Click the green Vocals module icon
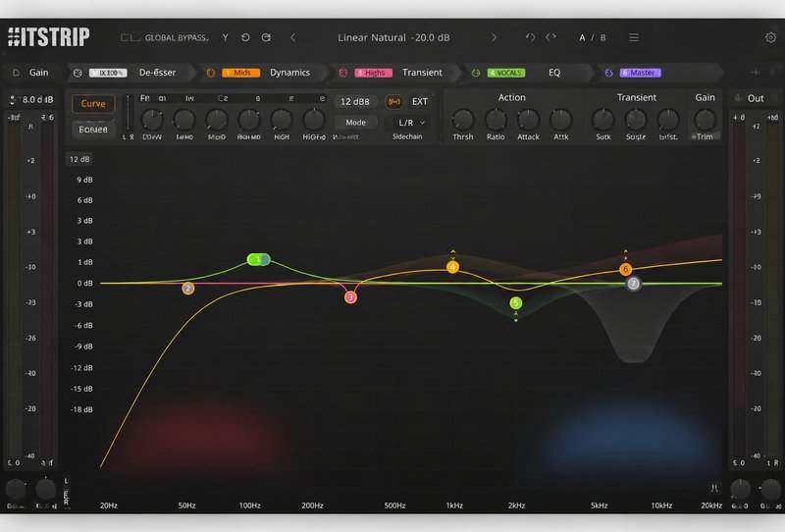Viewport: 785px width, 532px height. (x=476, y=73)
